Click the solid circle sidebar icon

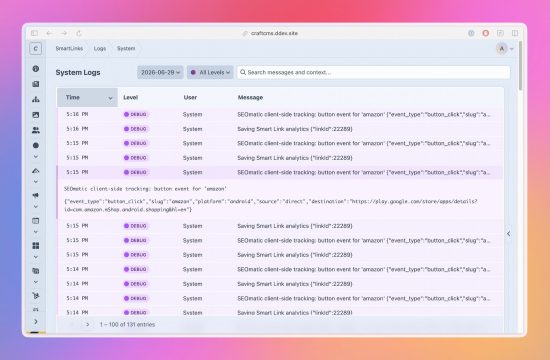click(36, 145)
